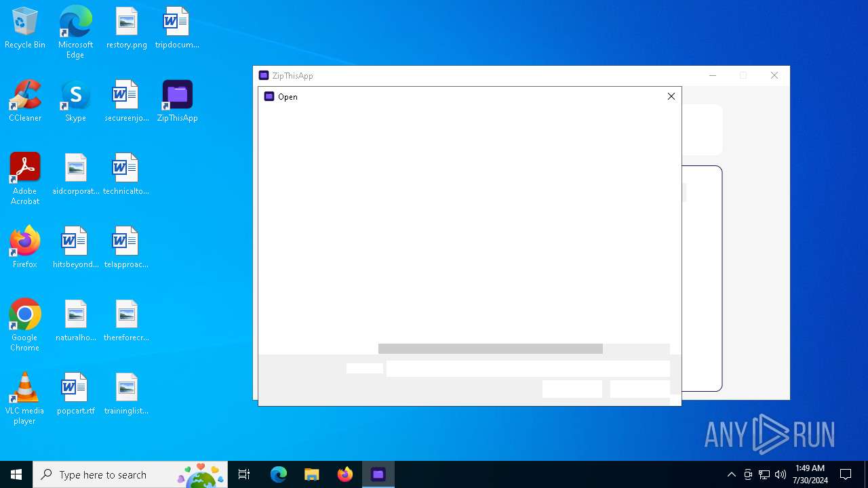Click the taskbar search box
868x488 pixels.
tap(131, 474)
